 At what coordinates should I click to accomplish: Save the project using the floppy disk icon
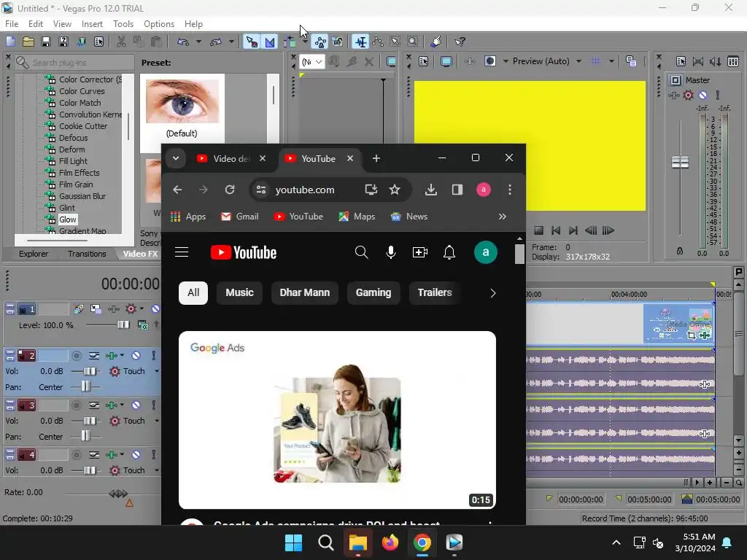pyautogui.click(x=46, y=42)
